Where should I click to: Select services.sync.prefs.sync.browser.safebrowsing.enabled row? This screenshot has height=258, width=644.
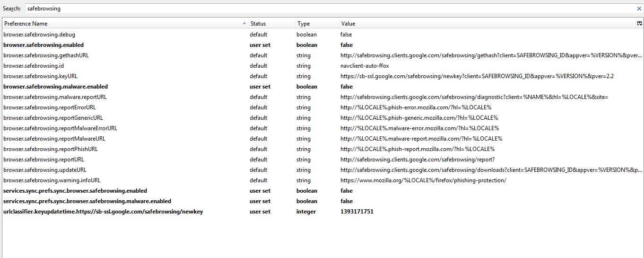pos(322,191)
